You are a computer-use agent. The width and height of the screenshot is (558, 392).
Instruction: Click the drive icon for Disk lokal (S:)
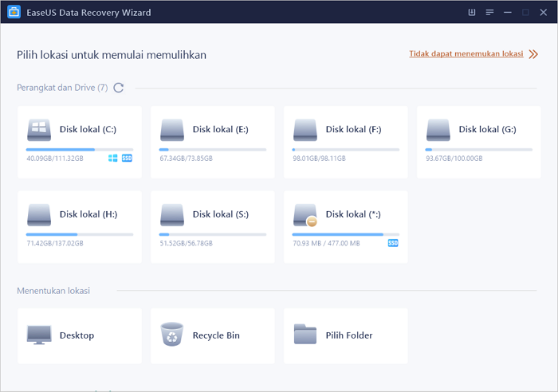pyautogui.click(x=172, y=215)
